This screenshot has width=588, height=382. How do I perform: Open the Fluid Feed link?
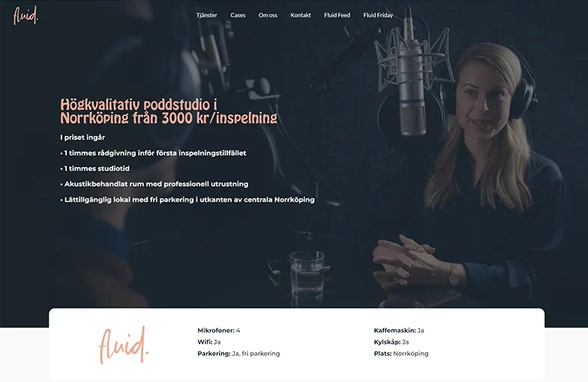pyautogui.click(x=337, y=15)
